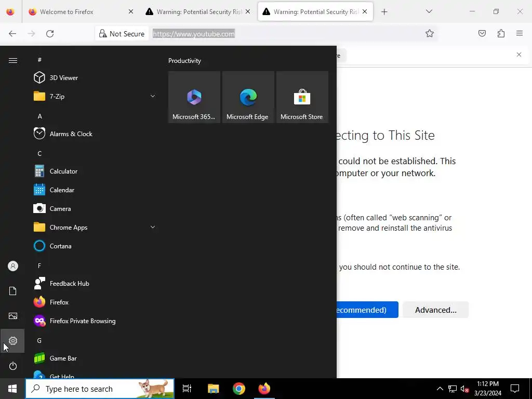Viewport: 532px width, 399px height.
Task: Click the blue Recommended go back button
Action: click(x=367, y=310)
